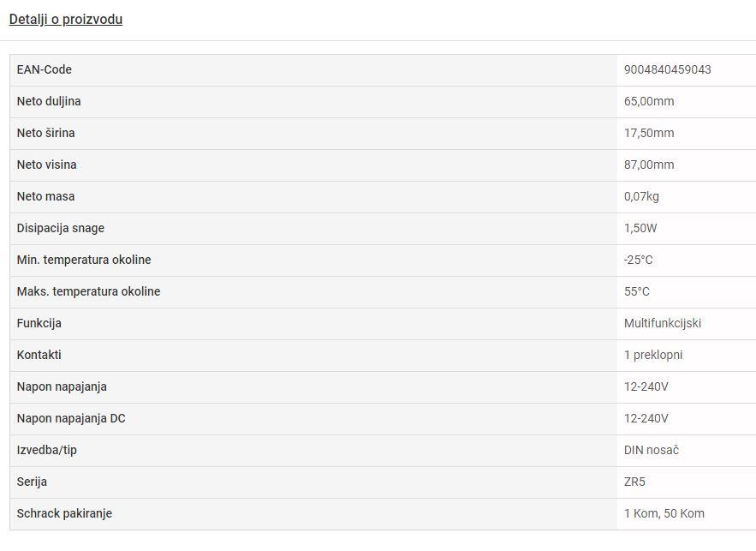Select the 1,50W power dissipation value

point(640,228)
